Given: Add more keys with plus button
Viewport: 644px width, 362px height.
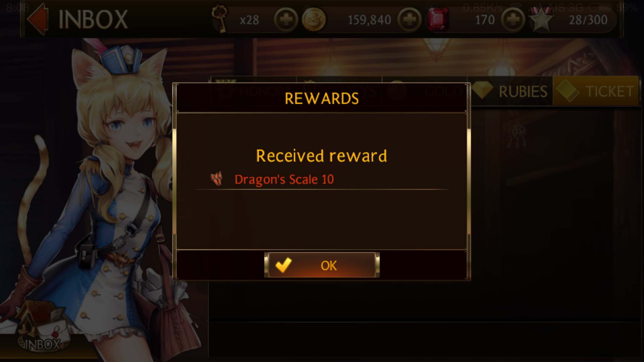Looking at the screenshot, I should point(286,20).
